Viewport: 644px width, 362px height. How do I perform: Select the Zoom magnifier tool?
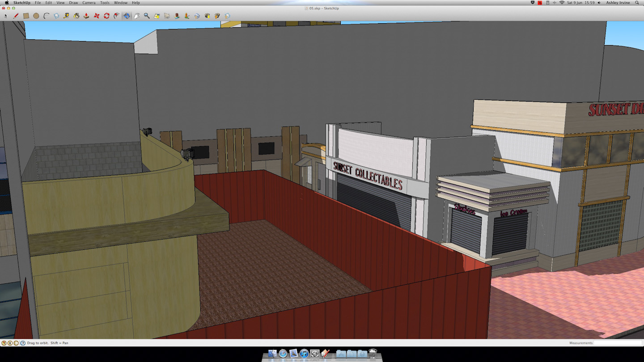pos(147,16)
